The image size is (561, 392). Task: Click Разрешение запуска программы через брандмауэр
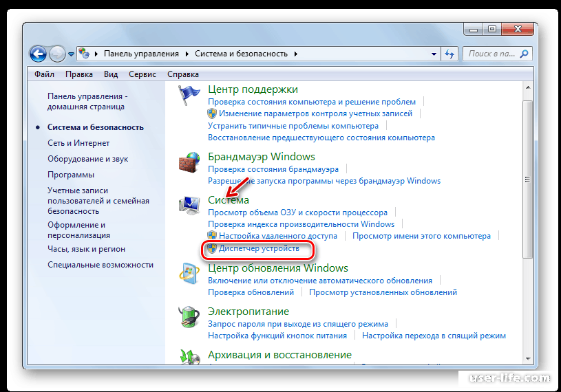click(324, 181)
